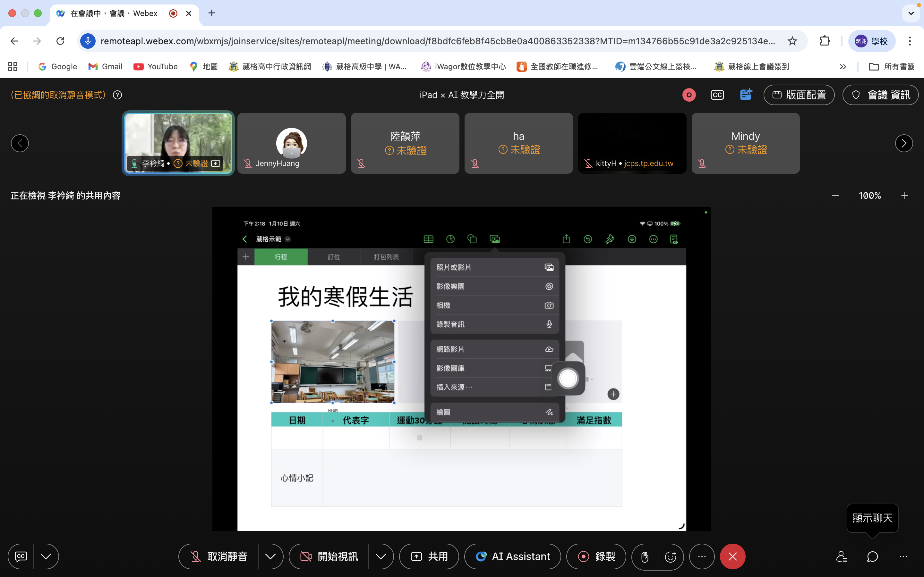Show chat using speech bubble icon
Image resolution: width=924 pixels, height=577 pixels.
[x=872, y=557]
